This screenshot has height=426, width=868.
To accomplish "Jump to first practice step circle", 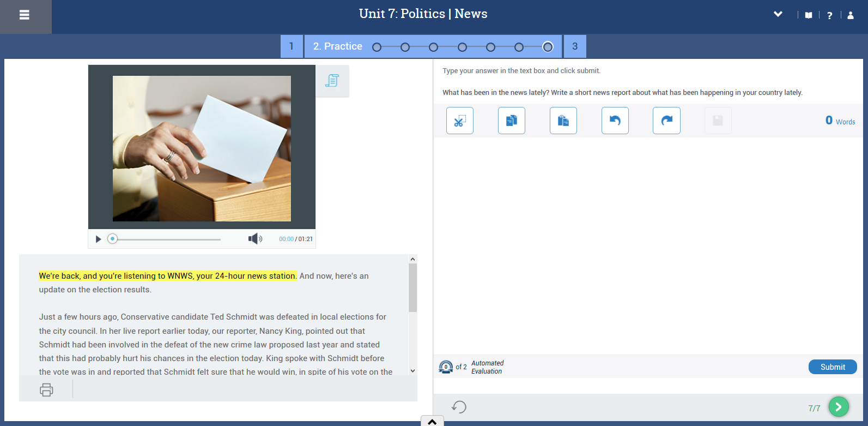I will (x=377, y=47).
